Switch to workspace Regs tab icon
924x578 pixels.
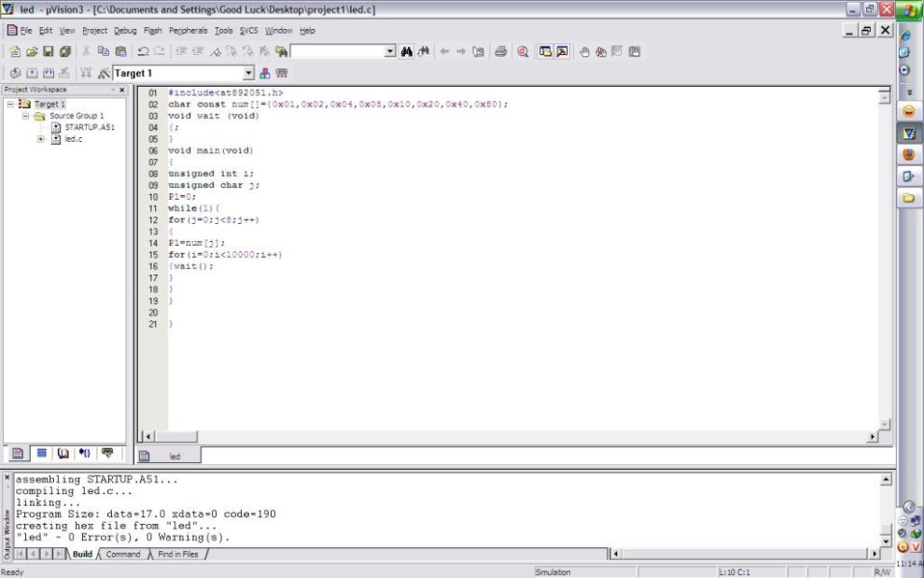tap(41, 453)
